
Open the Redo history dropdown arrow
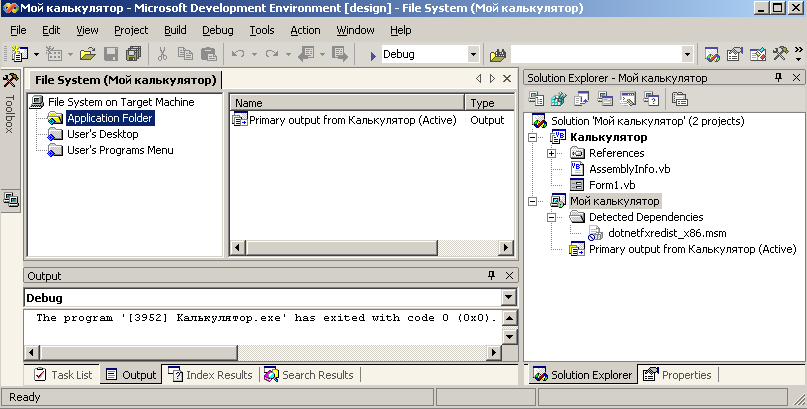288,54
